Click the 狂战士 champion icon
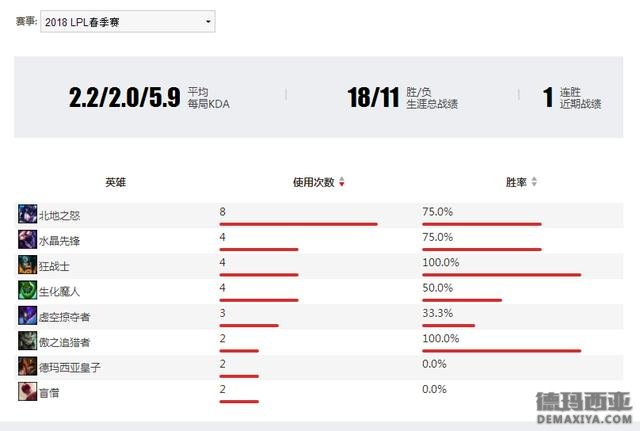640x431 pixels. pyautogui.click(x=27, y=265)
